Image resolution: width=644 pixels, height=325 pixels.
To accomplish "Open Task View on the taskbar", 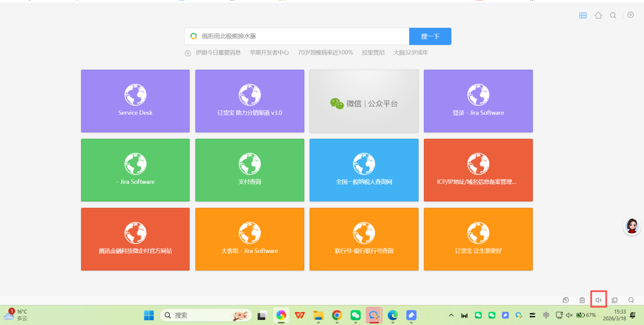I will (x=262, y=315).
